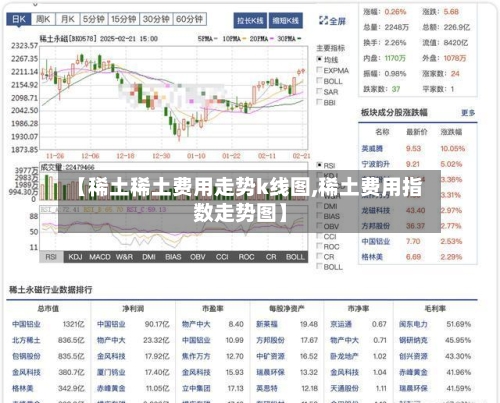
Task: Switch to the 日K daily chart tab
Action: 19,19
